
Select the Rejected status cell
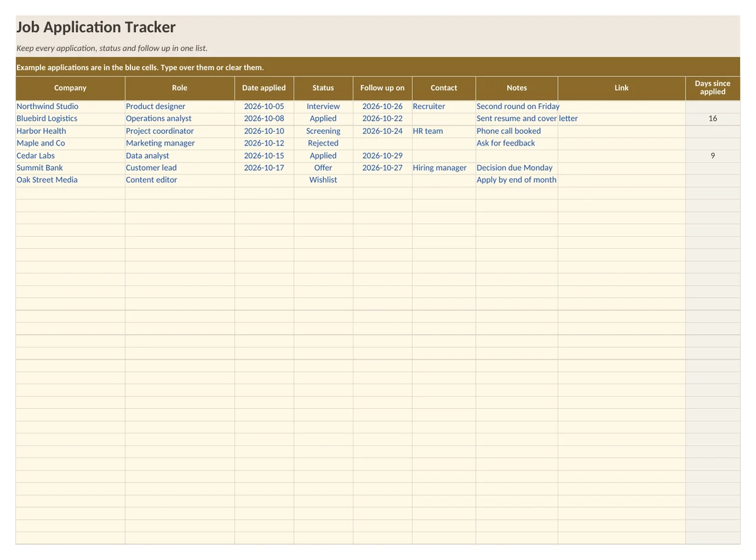point(323,143)
